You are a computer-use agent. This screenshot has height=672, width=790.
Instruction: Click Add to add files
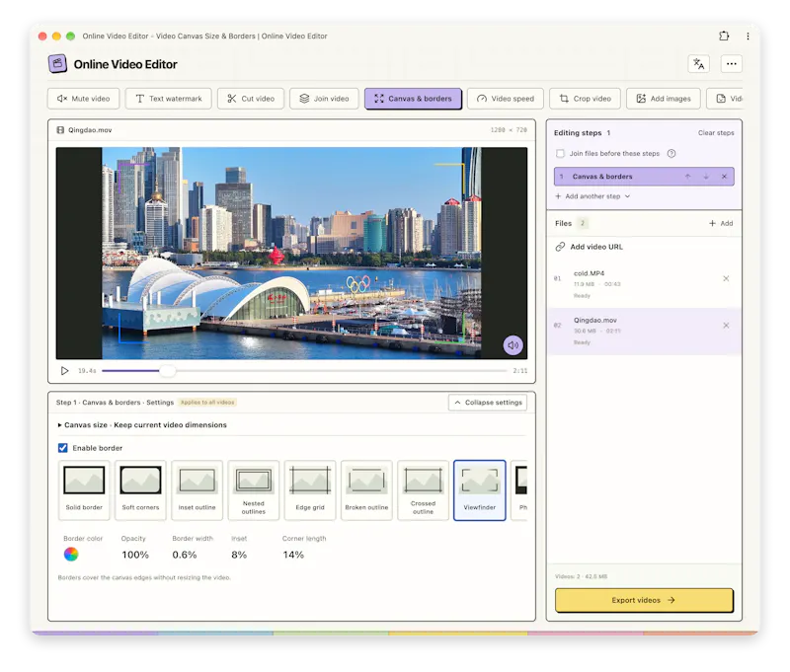[x=721, y=223]
